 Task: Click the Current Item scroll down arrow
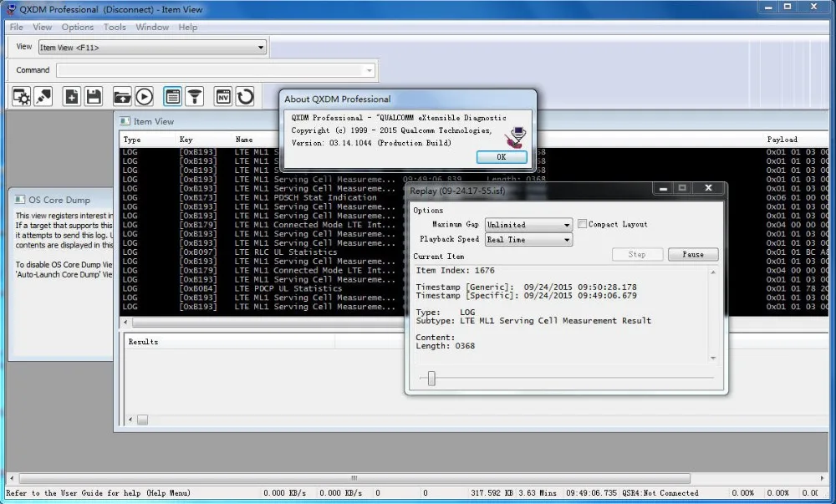point(713,358)
